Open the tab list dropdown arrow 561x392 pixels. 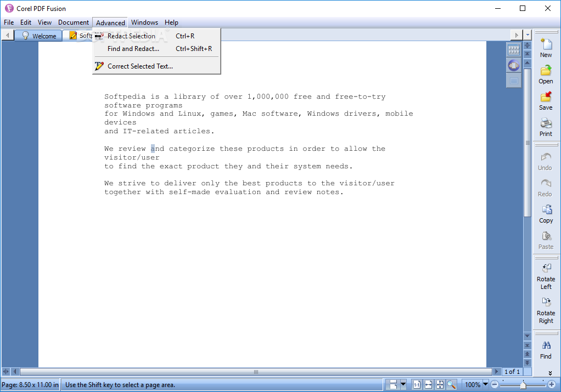[x=528, y=35]
